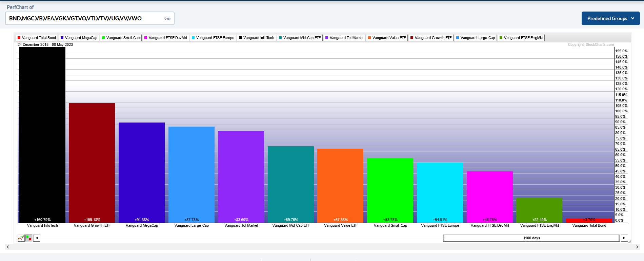This screenshot has width=644, height=261.
Task: Open the Predefined Groups dropdown
Action: point(610,18)
